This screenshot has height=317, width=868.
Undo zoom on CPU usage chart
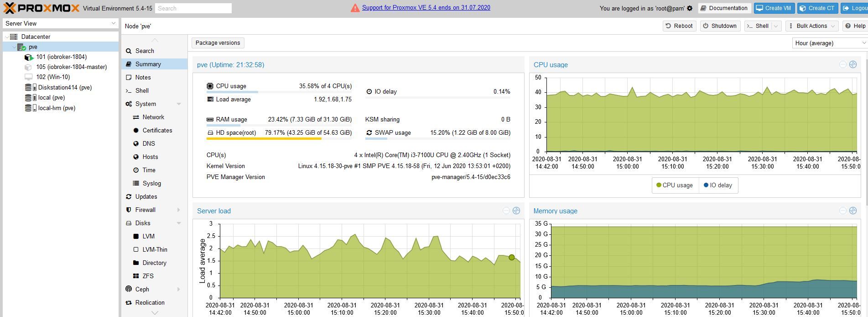tap(842, 64)
